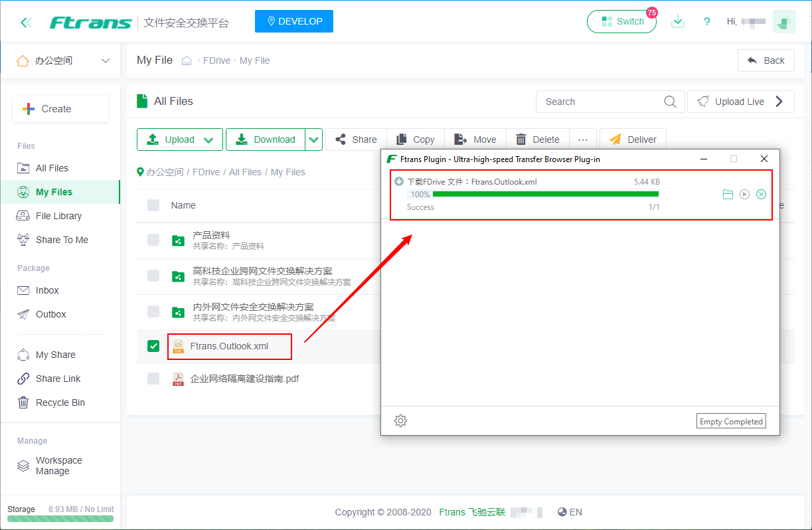812x530 pixels.
Task: Open plugin settings gear icon
Action: tap(400, 420)
